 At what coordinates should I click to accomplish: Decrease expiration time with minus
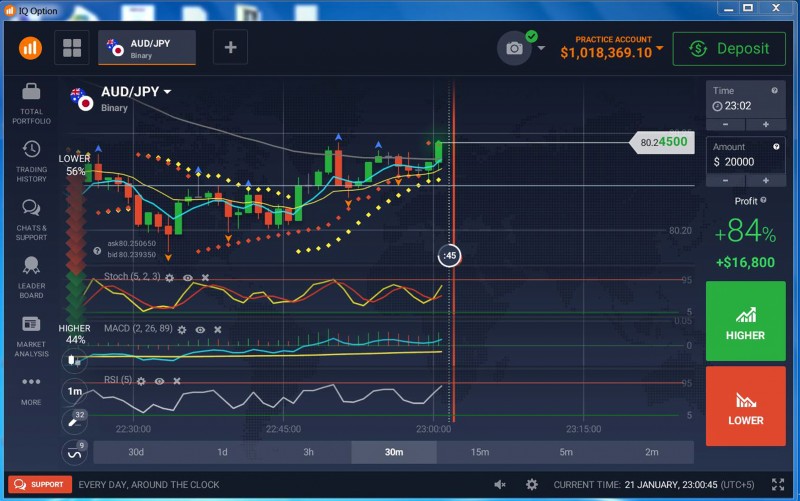(x=726, y=124)
